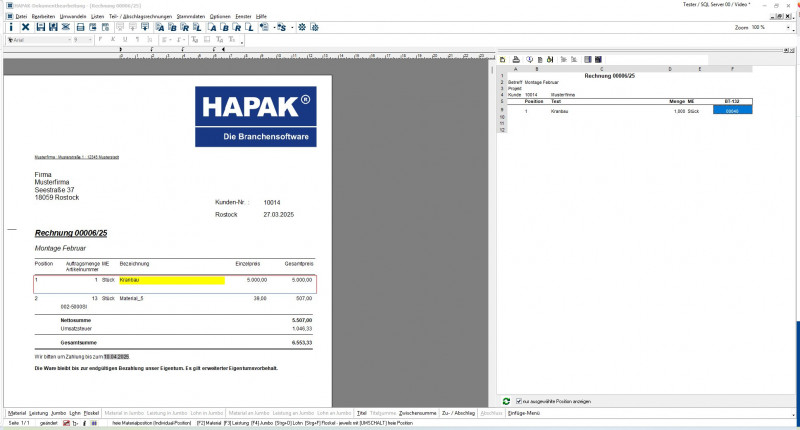800x430 pixels.
Task: Open the Listen menu
Action: pyautogui.click(x=97, y=16)
